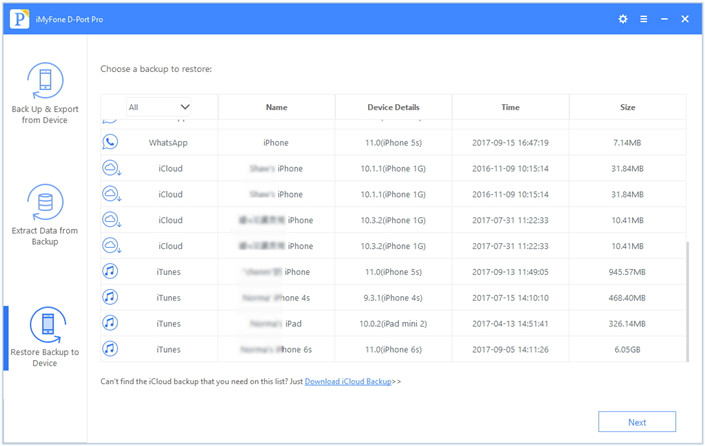Minimize the D-Port Pro window
Screen dimensions: 705x446
pos(664,19)
